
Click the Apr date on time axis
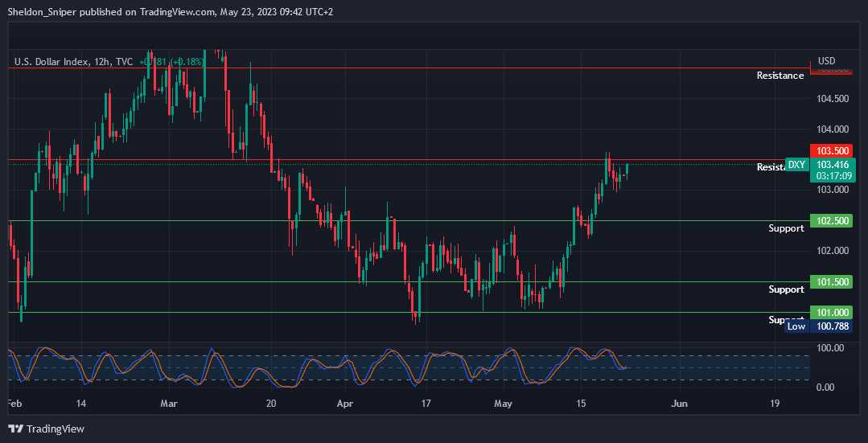pyautogui.click(x=345, y=403)
